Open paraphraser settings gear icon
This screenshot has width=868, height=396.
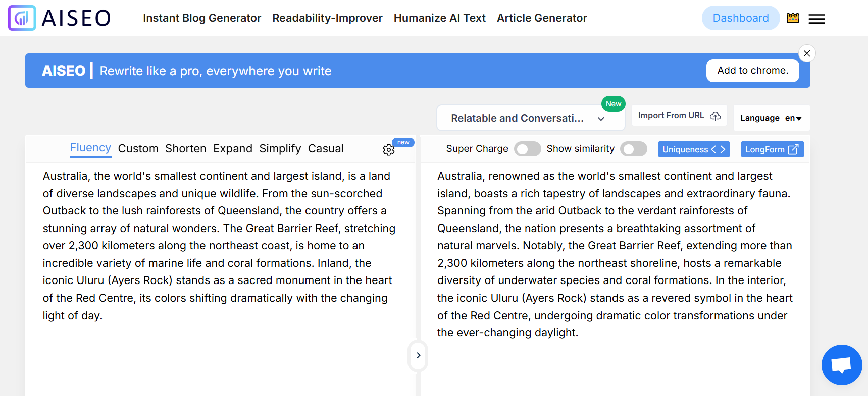[x=388, y=150]
